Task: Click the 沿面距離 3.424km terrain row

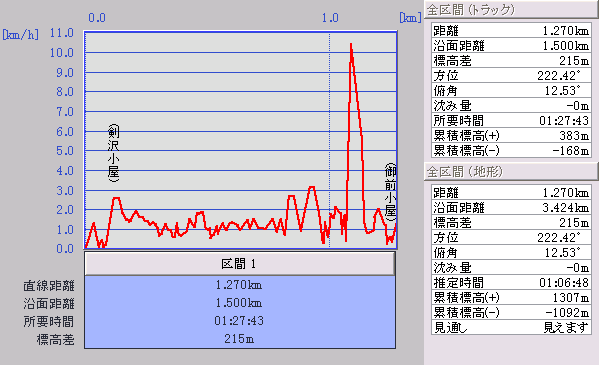Action: point(511,208)
